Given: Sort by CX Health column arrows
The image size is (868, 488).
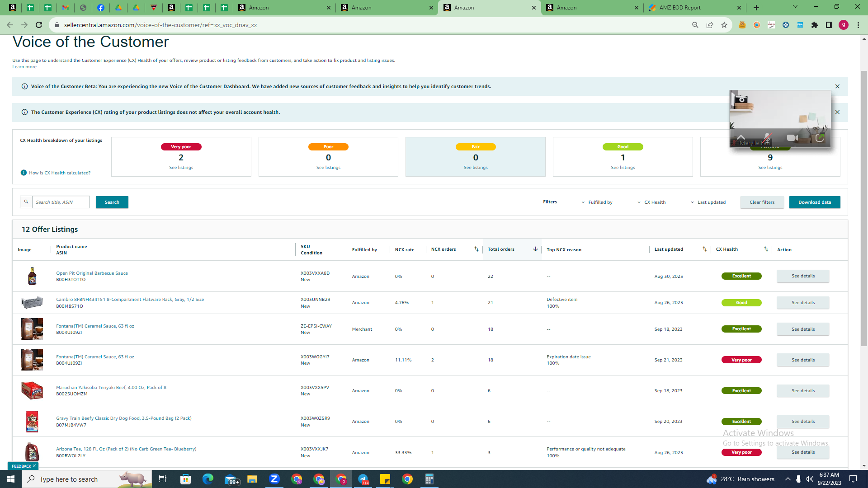Looking at the screenshot, I should tap(766, 249).
